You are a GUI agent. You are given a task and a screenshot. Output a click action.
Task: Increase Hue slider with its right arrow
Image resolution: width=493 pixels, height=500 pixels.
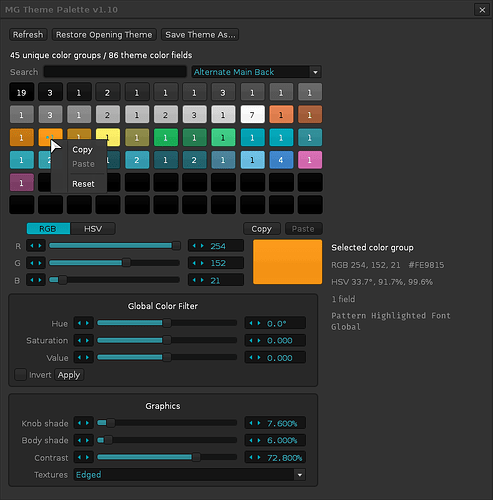click(87, 323)
